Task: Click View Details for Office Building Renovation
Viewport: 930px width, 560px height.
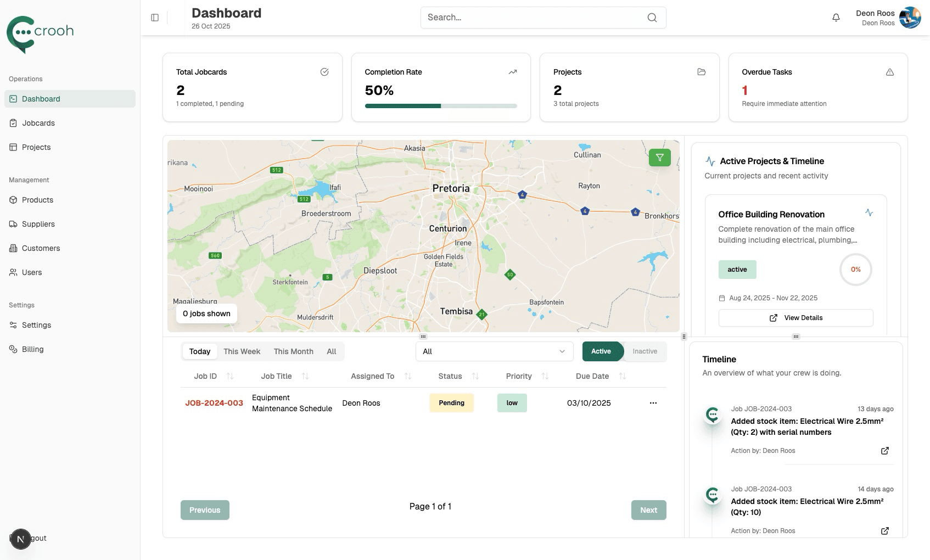Action: tap(795, 318)
